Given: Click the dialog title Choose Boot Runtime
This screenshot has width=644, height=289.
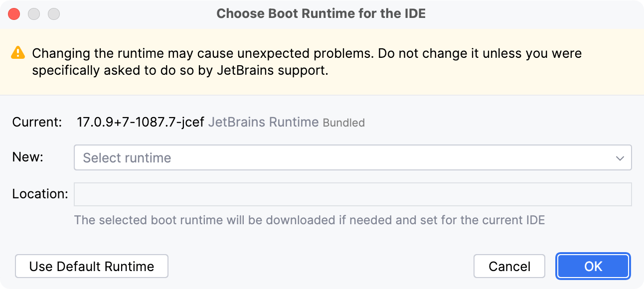Looking at the screenshot, I should coord(321,13).
